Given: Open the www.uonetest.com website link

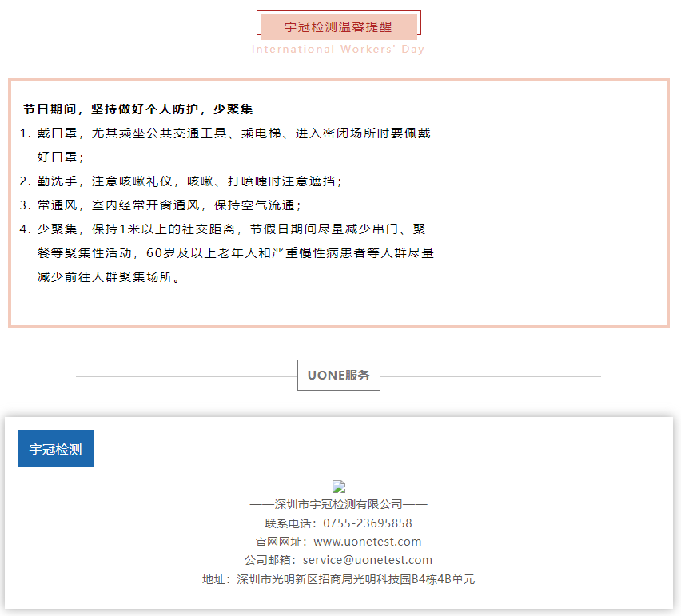Looking at the screenshot, I should point(367,542).
